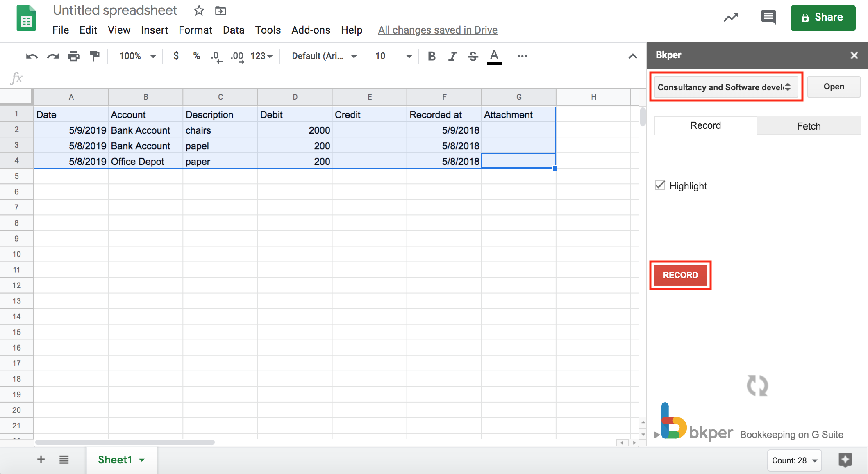Viewport: 868px width, 474px height.
Task: Open the Insert menu
Action: 154,30
